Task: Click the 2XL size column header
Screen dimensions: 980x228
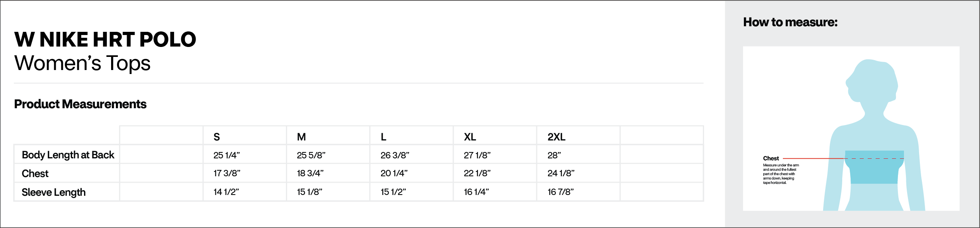Action: 556,137
